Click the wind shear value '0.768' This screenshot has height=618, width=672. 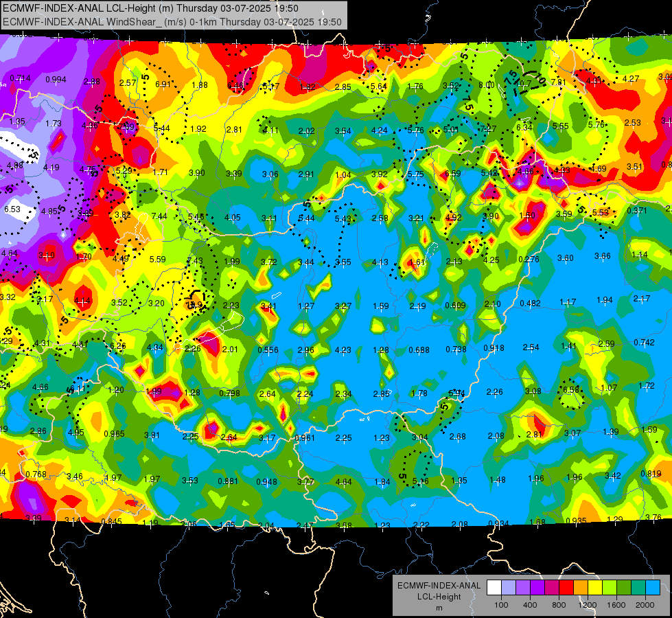point(36,474)
